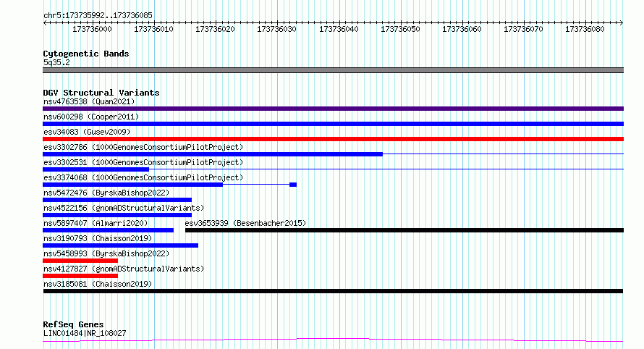Open variant nsv5897407 (Almarri2020) label

[96, 223]
